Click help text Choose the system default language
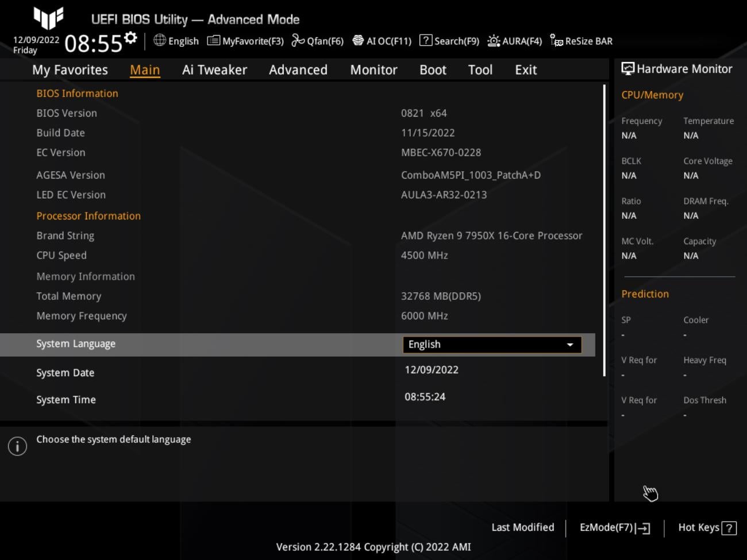 pyautogui.click(x=113, y=439)
